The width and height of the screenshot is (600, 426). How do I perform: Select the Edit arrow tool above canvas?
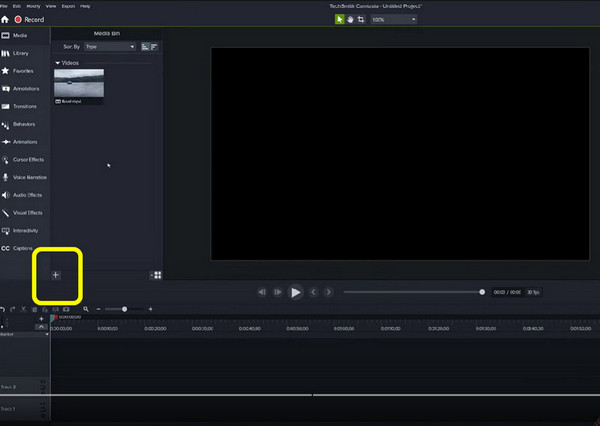click(x=339, y=20)
